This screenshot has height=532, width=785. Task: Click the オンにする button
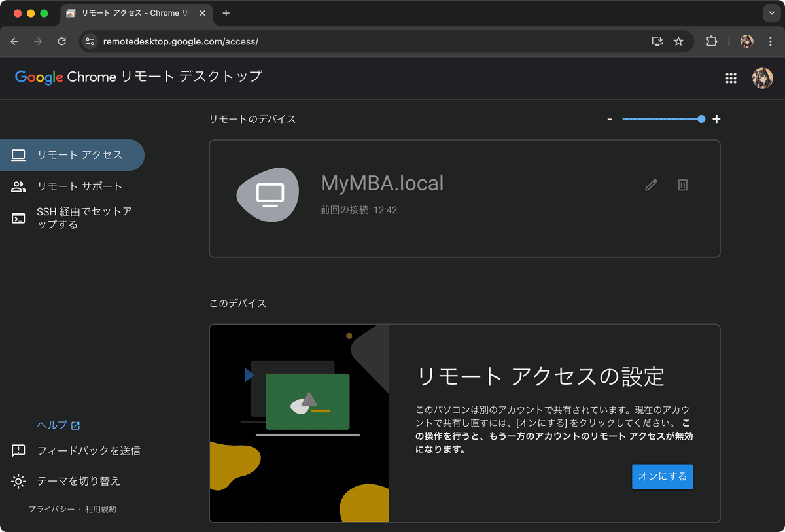[x=662, y=476]
